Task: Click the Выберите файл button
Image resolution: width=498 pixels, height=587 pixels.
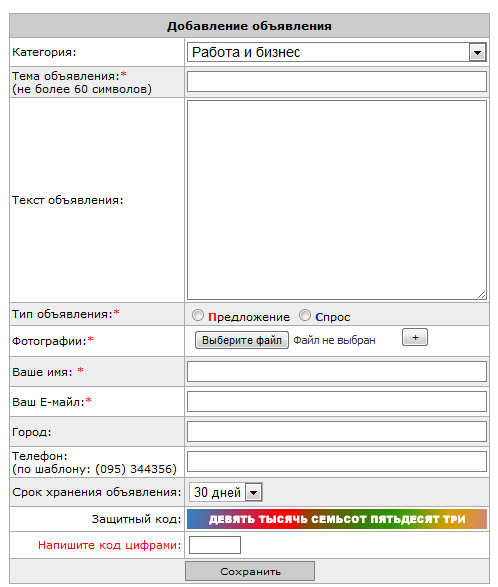Action: click(242, 340)
